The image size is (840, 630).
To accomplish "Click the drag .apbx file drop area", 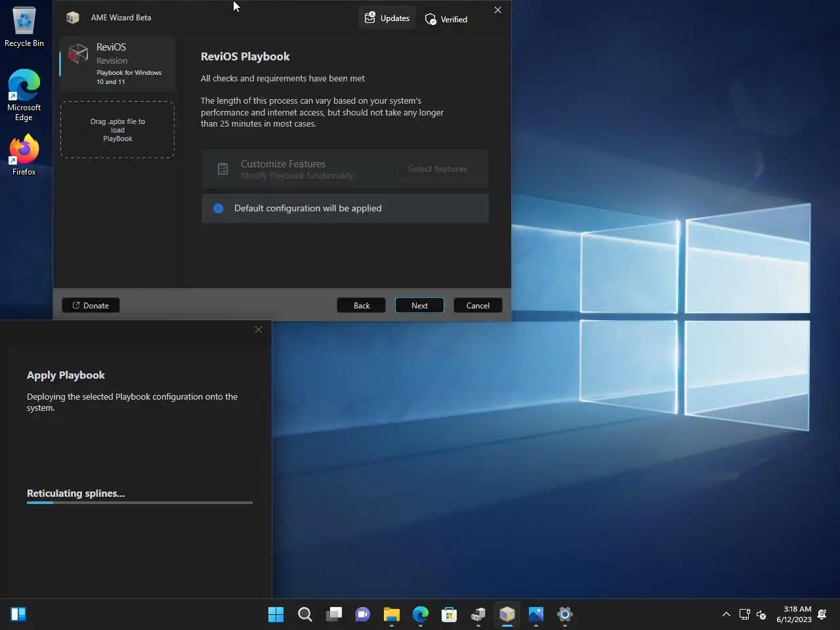I will pyautogui.click(x=117, y=129).
